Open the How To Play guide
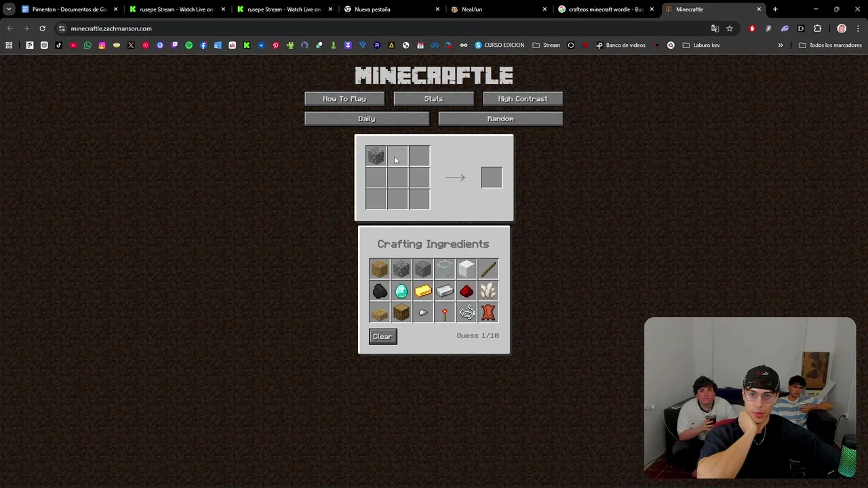This screenshot has width=868, height=488. pyautogui.click(x=344, y=99)
